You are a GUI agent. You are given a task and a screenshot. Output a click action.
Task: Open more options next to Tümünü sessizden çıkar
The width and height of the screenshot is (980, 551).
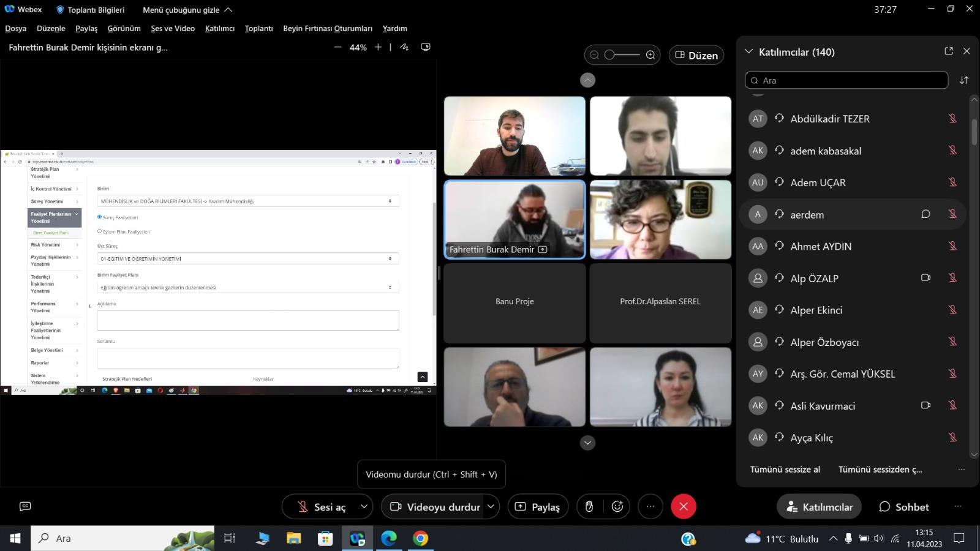961,470
